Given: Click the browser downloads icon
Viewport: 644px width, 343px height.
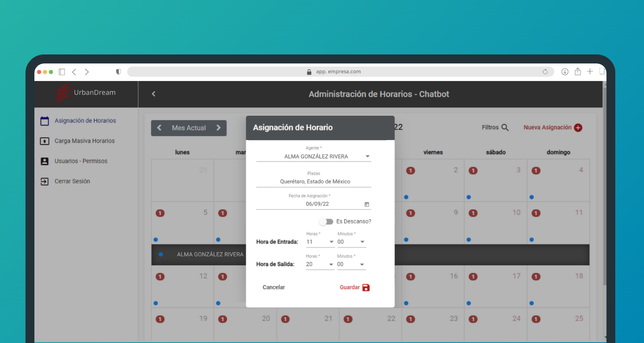Looking at the screenshot, I should tap(565, 72).
